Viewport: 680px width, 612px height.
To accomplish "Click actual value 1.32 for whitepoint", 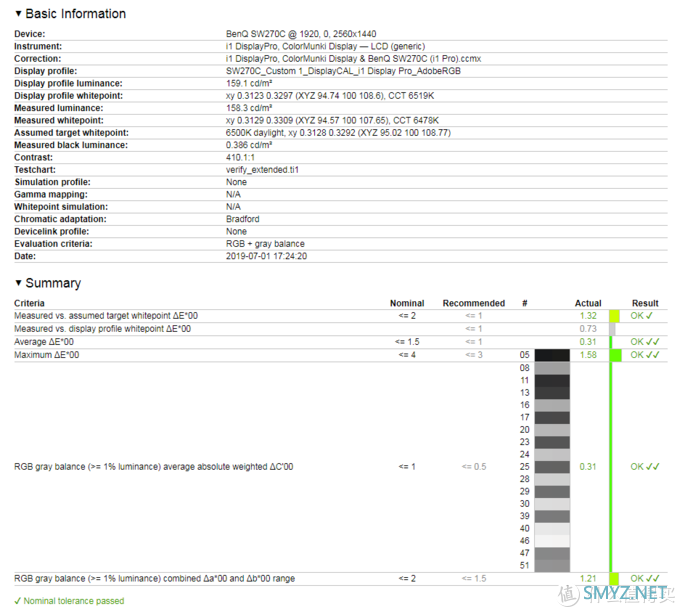I will (x=588, y=316).
